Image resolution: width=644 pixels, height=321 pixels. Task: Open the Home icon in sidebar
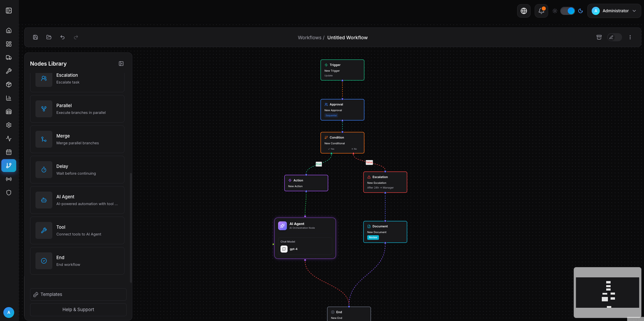pos(9,31)
